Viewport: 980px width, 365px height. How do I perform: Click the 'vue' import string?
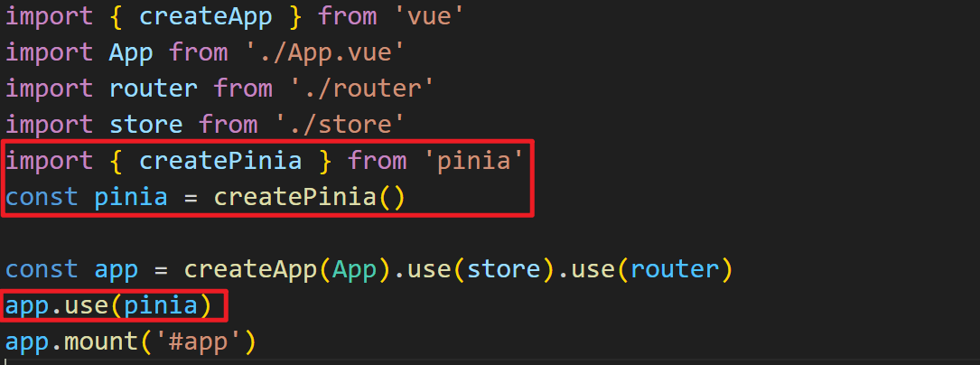click(x=426, y=15)
